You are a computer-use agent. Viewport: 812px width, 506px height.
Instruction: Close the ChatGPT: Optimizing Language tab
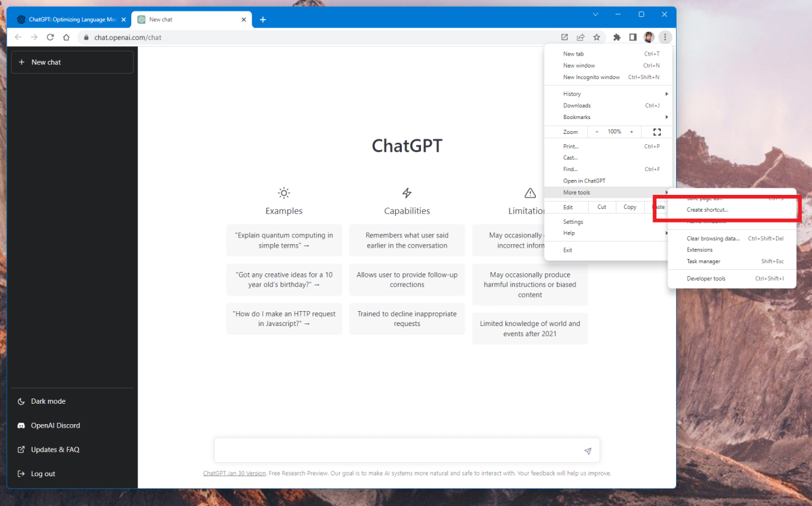pos(123,20)
